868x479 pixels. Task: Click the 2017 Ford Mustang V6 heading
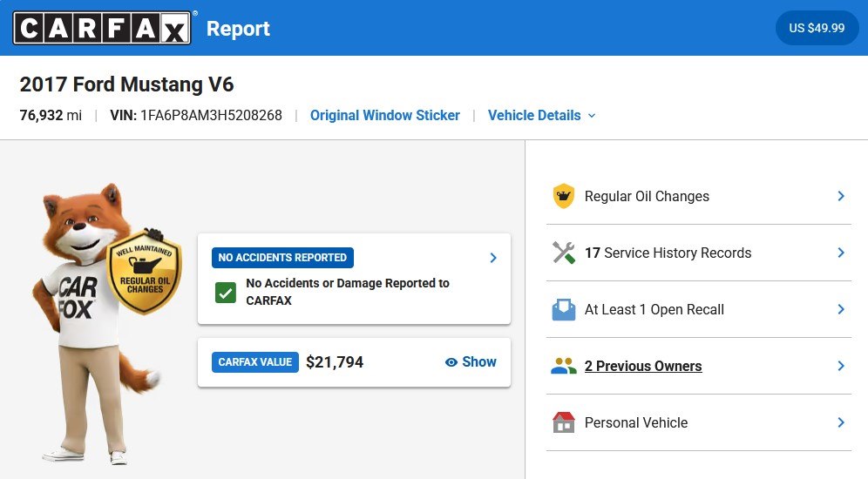pos(126,84)
